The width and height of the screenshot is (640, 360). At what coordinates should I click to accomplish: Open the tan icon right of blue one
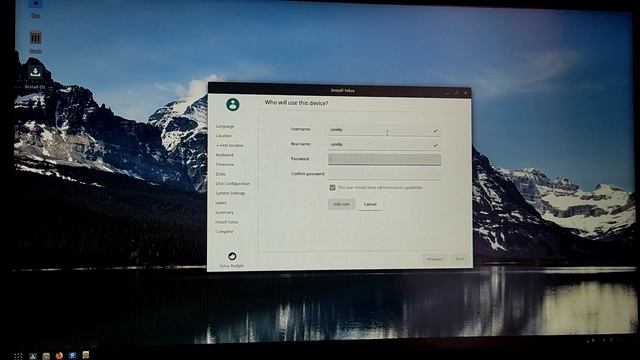coord(86,355)
